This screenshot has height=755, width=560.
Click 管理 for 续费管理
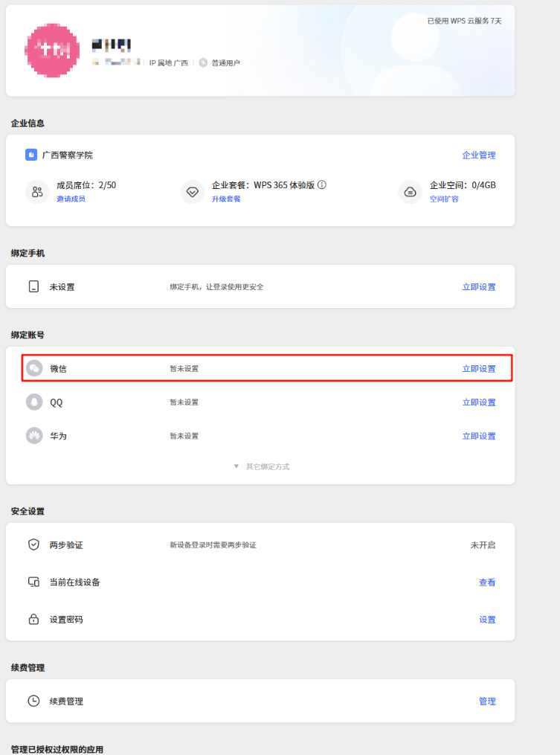(486, 701)
